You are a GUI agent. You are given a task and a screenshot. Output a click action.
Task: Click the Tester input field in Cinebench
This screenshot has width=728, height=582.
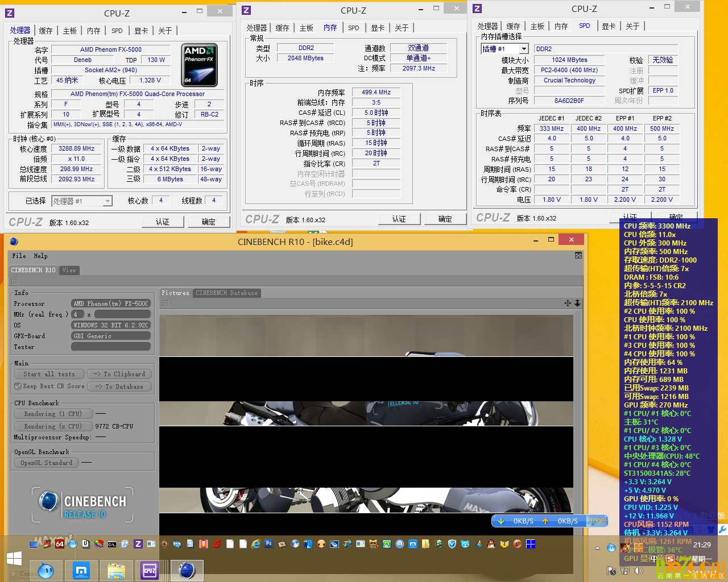pyautogui.click(x=111, y=347)
